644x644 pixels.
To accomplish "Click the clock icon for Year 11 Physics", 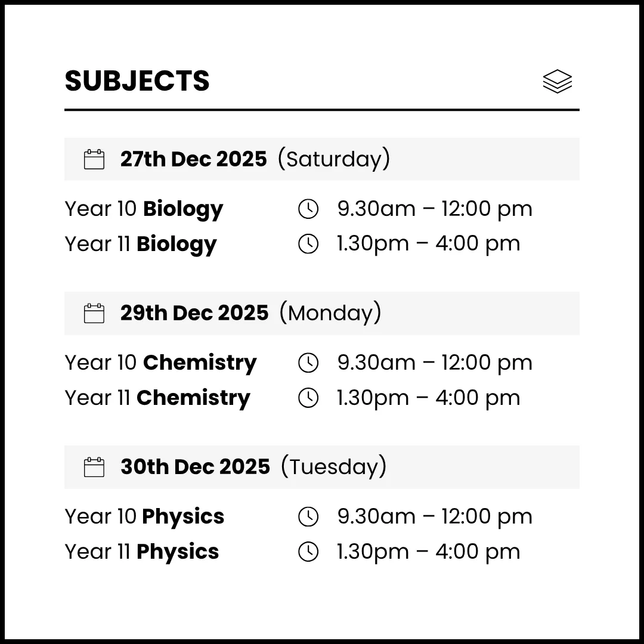I will [308, 552].
